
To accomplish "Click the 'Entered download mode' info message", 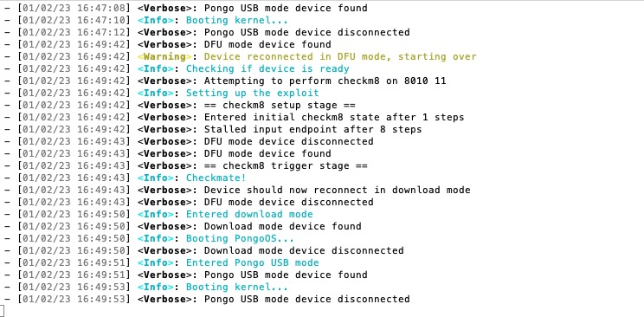I will [x=249, y=214].
